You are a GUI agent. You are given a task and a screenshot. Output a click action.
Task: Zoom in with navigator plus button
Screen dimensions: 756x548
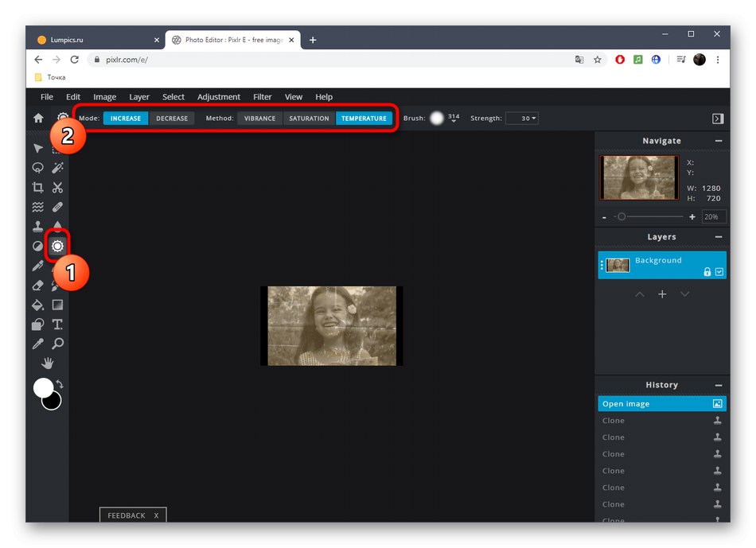[692, 217]
